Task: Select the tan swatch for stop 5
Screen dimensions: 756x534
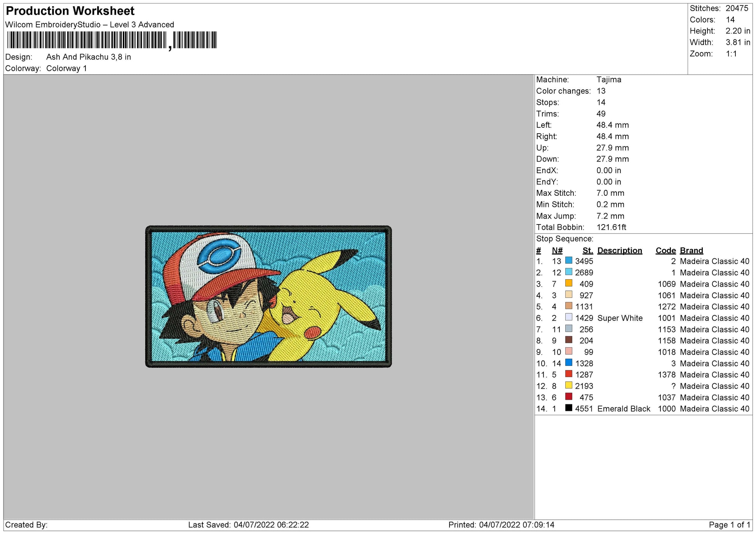Action: [568, 306]
